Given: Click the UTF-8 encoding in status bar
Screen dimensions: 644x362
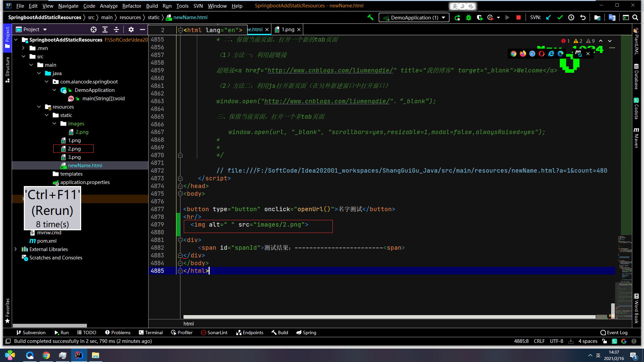Looking at the screenshot, I should coord(556,341).
